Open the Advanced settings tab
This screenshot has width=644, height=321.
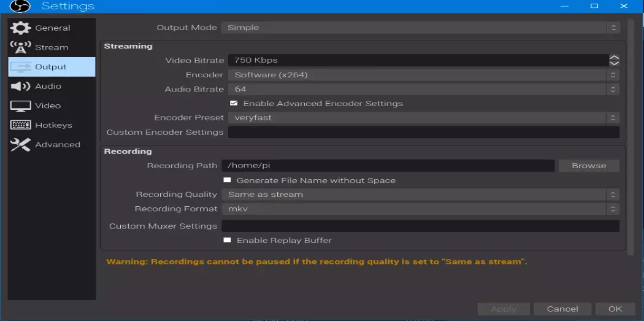coord(52,145)
